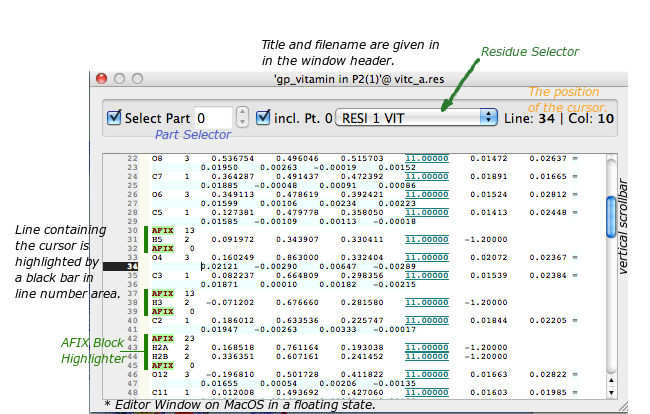Click atom name C3 on line 35
650x414 pixels.
click(x=157, y=276)
